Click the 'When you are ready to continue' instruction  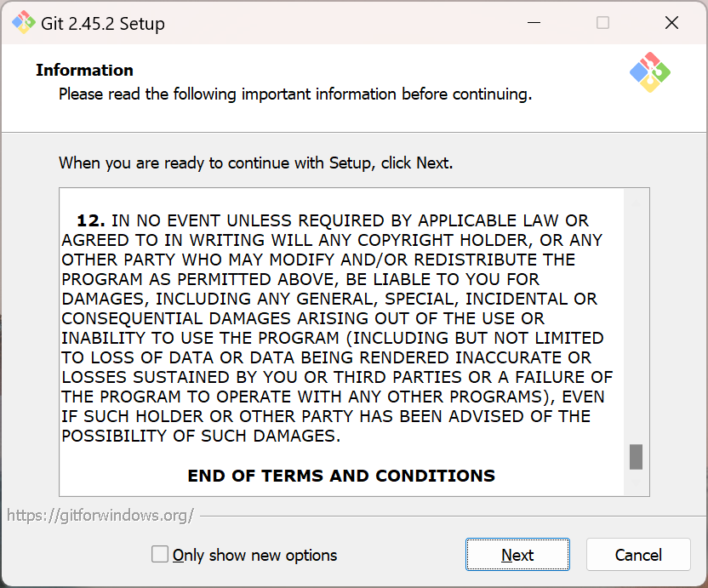pyautogui.click(x=255, y=163)
